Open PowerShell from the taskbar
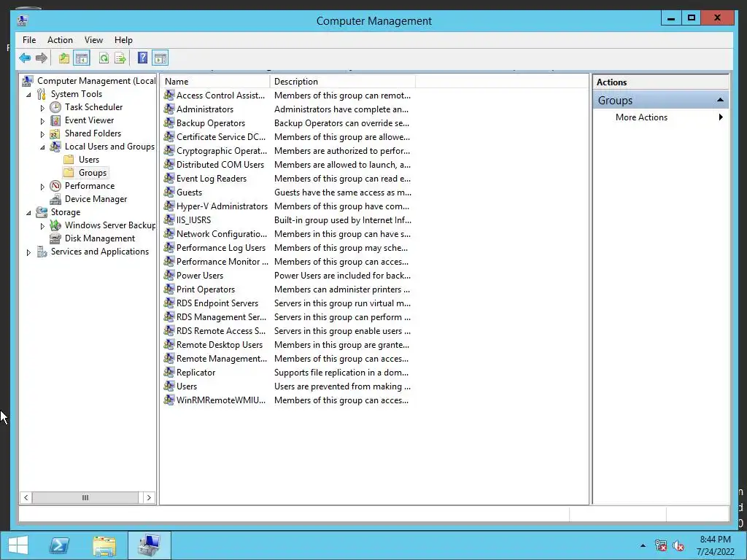This screenshot has width=747, height=560. tap(59, 545)
